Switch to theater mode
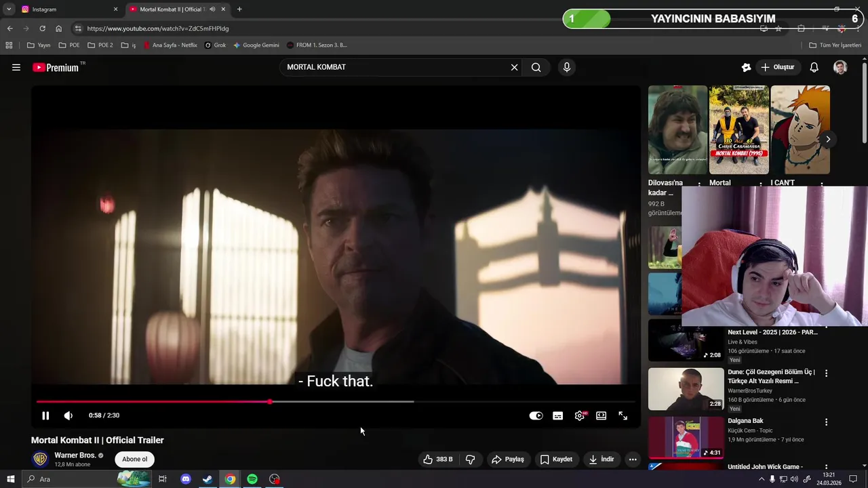The image size is (868, 488). click(x=601, y=415)
